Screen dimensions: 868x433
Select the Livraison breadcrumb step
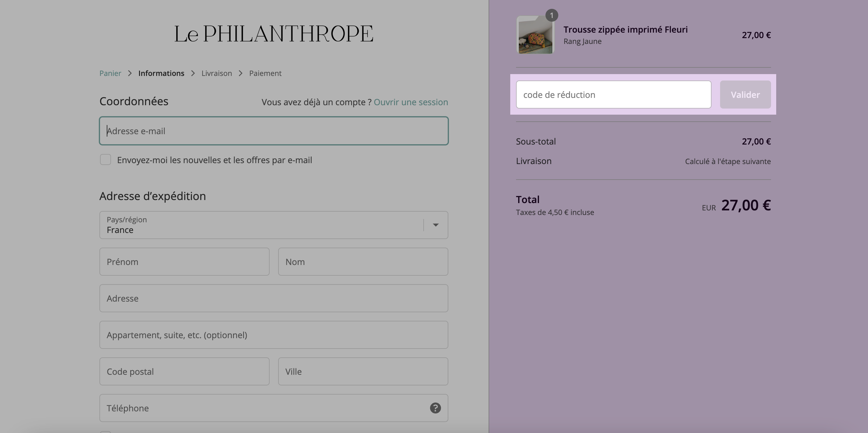[x=217, y=73]
